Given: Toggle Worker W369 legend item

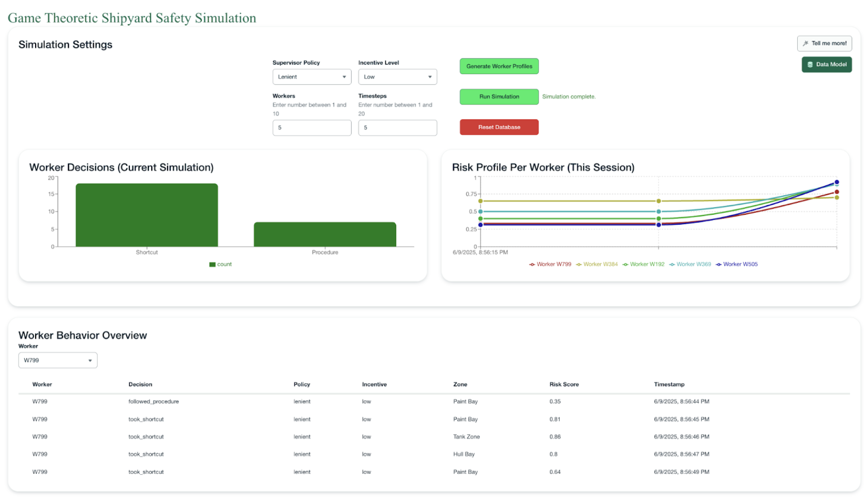Looking at the screenshot, I should point(690,265).
